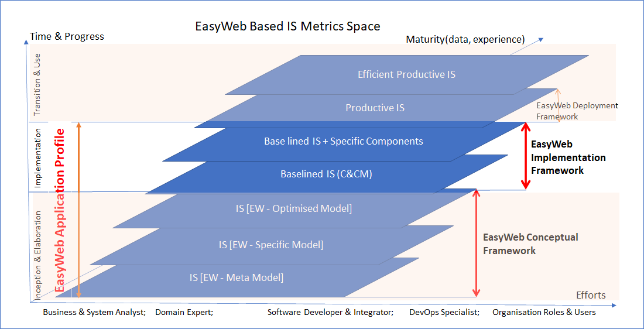Select the IS [EW - Specific Model] layer

(270, 245)
